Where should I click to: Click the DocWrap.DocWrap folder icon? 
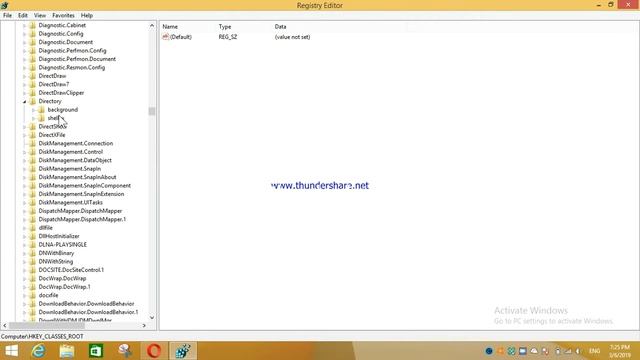33,278
